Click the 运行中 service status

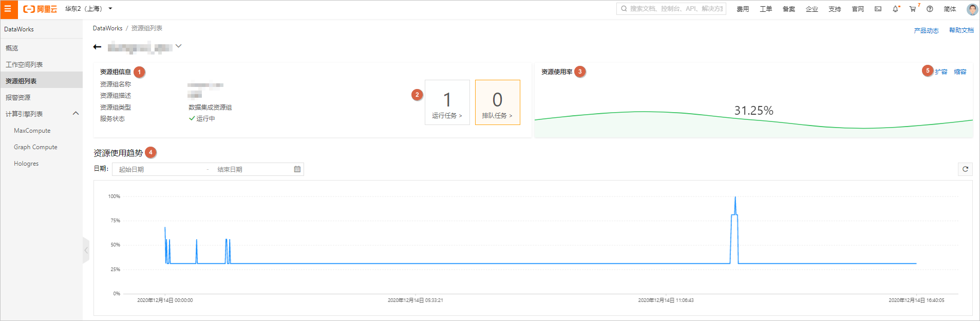click(202, 119)
